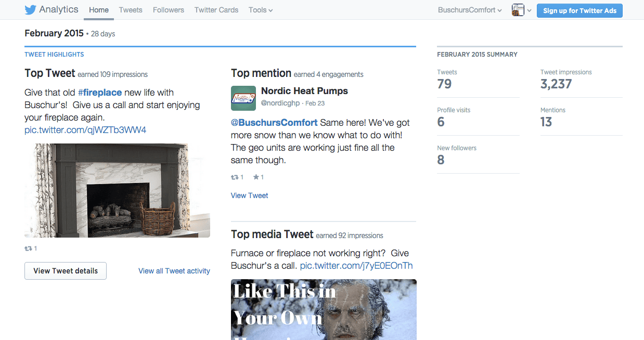Click the star favorite icon on mention
The image size is (644, 340).
pos(256,177)
